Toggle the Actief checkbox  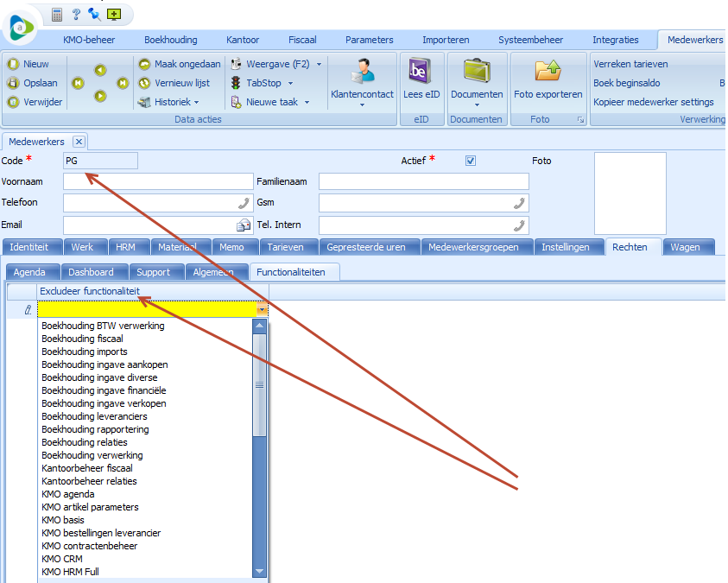pyautogui.click(x=471, y=161)
